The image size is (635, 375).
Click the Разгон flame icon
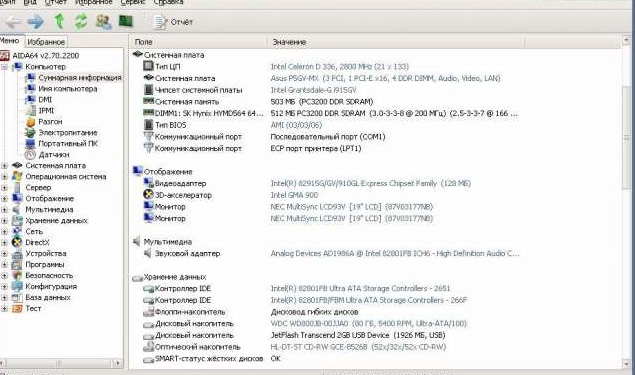(30, 121)
